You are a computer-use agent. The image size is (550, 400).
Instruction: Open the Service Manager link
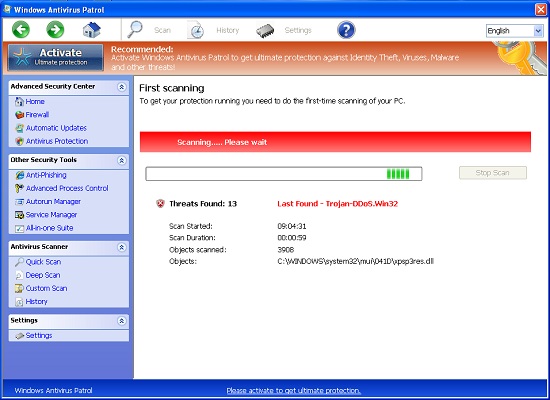coord(51,215)
